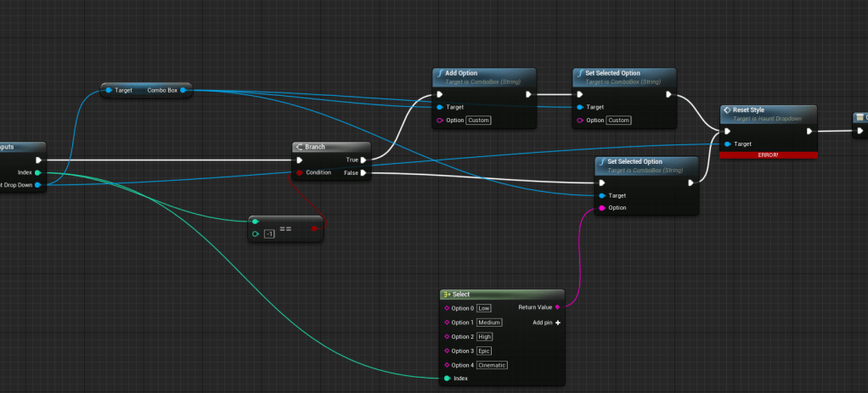Edit the Option 0 'Low' text field

click(x=484, y=308)
